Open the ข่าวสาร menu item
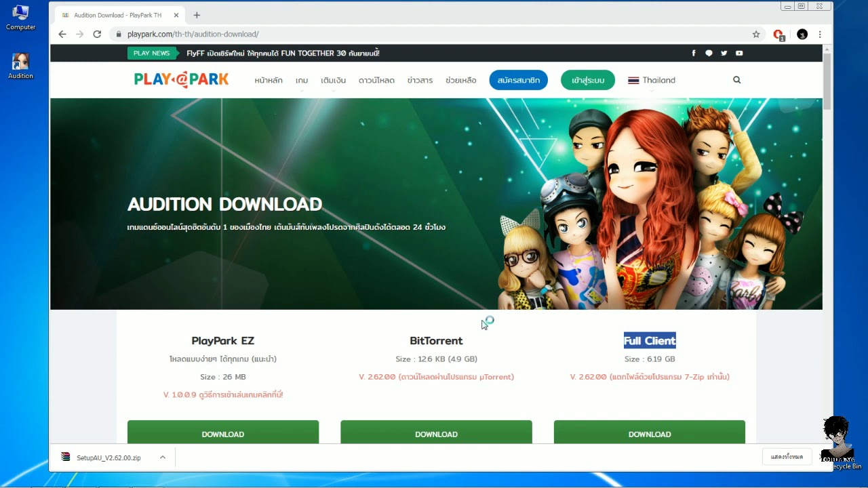The width and height of the screenshot is (868, 488). click(x=420, y=80)
